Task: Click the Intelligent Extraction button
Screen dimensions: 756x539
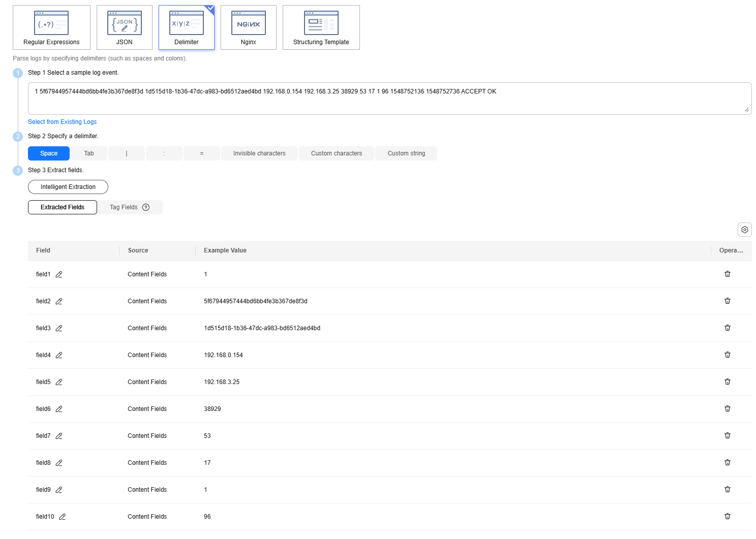Action: (x=68, y=187)
